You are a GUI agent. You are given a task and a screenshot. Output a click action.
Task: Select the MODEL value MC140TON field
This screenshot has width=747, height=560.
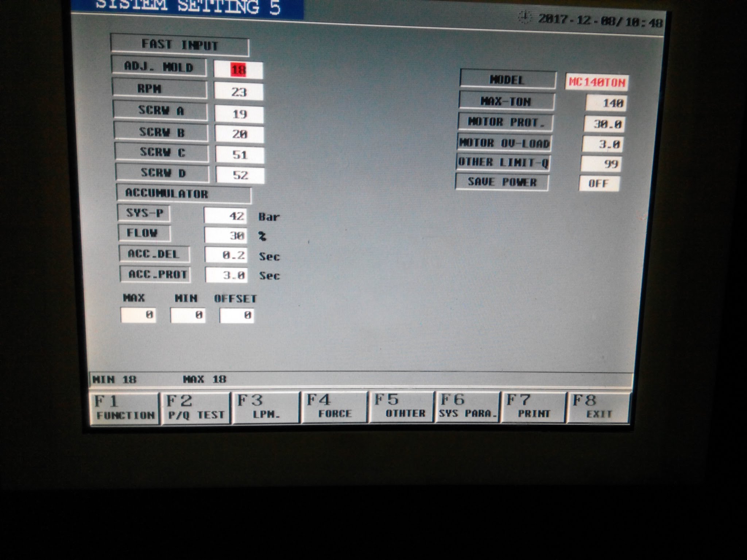tap(597, 82)
